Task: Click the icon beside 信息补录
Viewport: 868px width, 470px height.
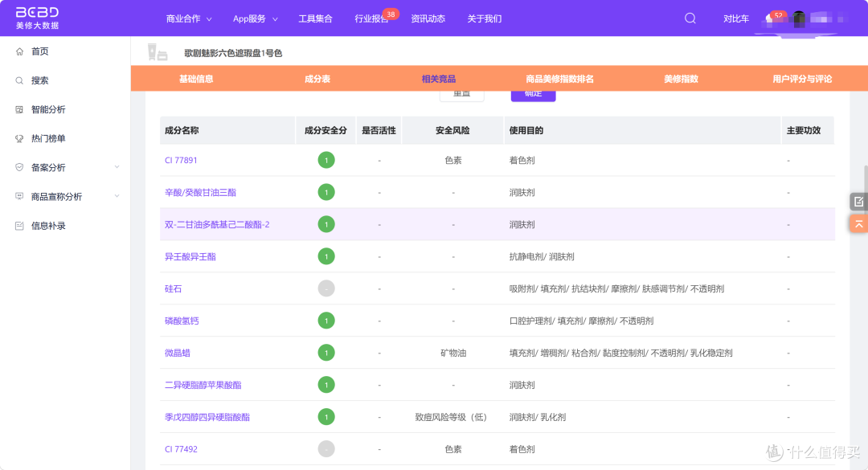Action: [19, 226]
